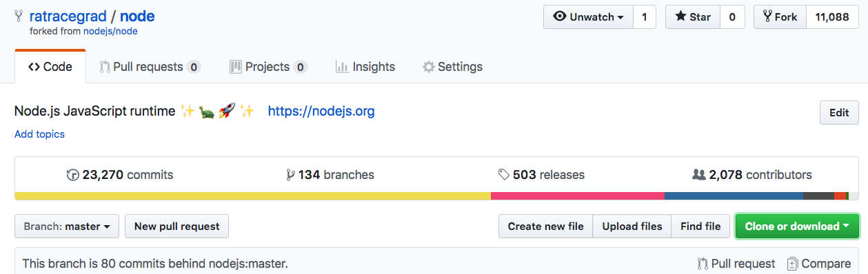Viewport: 868px width, 274px height.
Task: Click the Edit description button
Action: (x=839, y=113)
